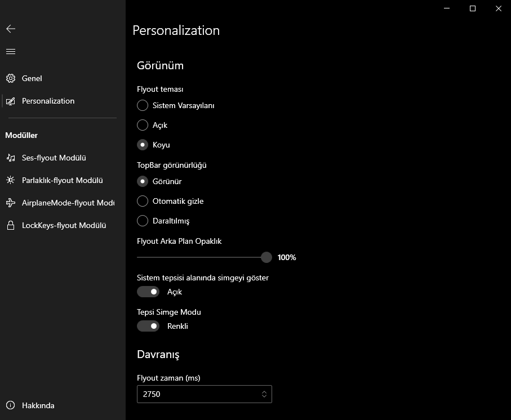This screenshot has width=511, height=420.
Task: Toggle the hamburger navigation menu
Action: pyautogui.click(x=11, y=51)
